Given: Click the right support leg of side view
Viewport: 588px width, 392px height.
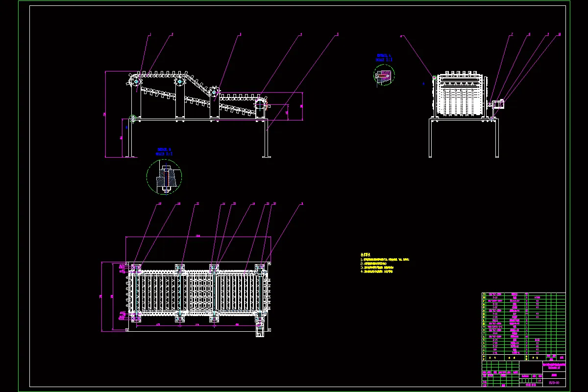Looking at the screenshot, I should click(x=266, y=139).
